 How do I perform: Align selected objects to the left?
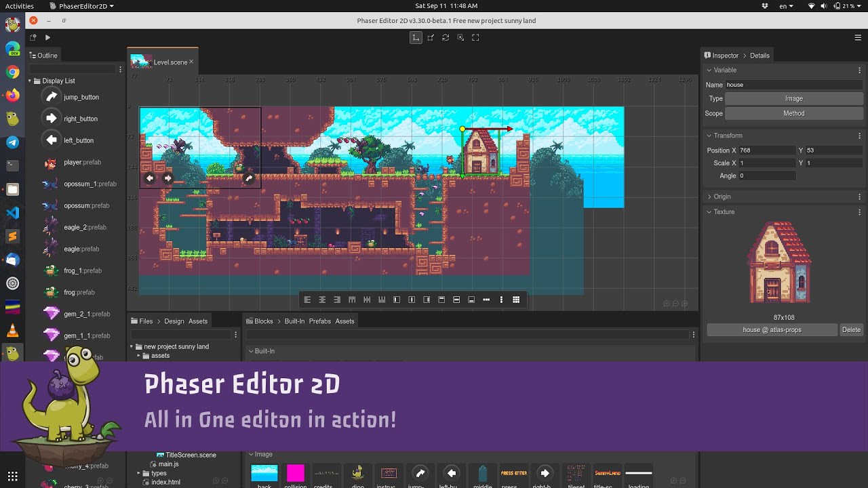pos(307,300)
